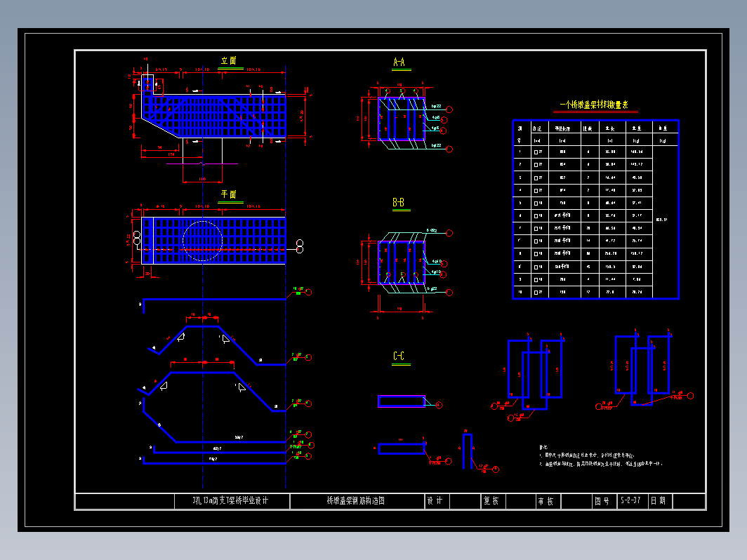Click the material quantity table title

(x=594, y=105)
